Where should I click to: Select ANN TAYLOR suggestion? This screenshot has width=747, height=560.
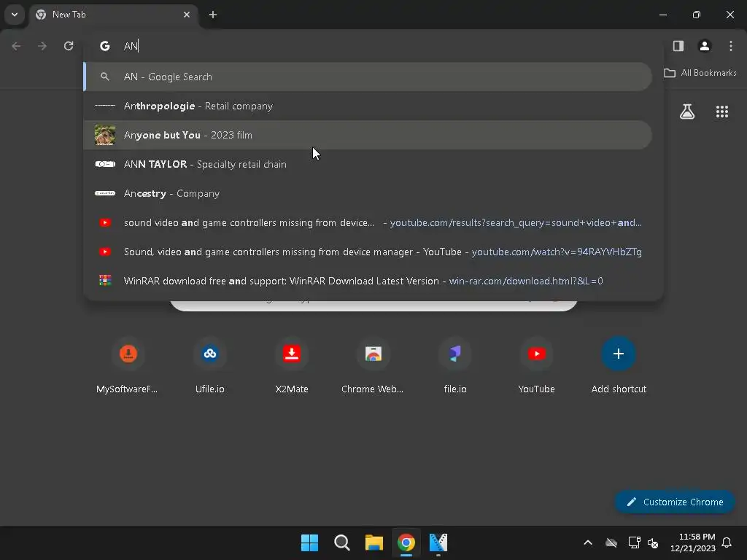[368, 164]
